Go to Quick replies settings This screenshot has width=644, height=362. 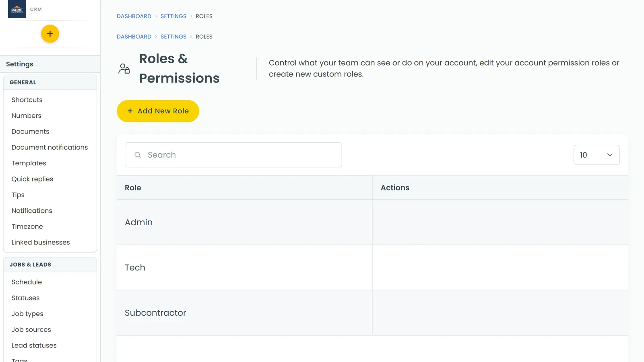click(32, 179)
